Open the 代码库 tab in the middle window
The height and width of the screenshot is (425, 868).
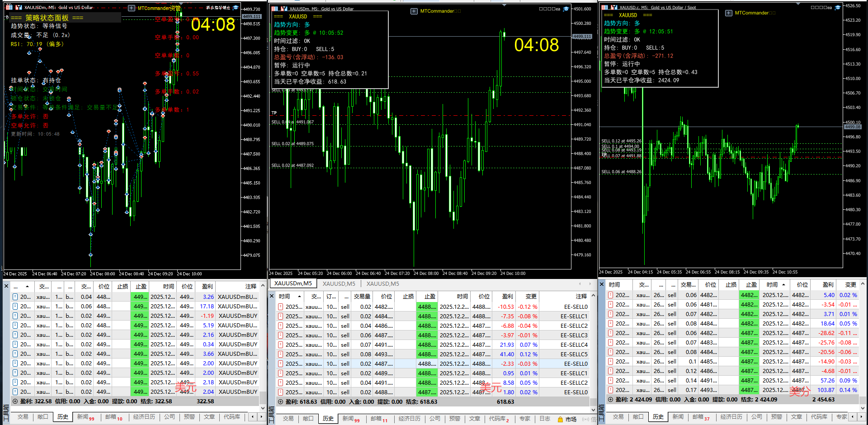pos(499,419)
